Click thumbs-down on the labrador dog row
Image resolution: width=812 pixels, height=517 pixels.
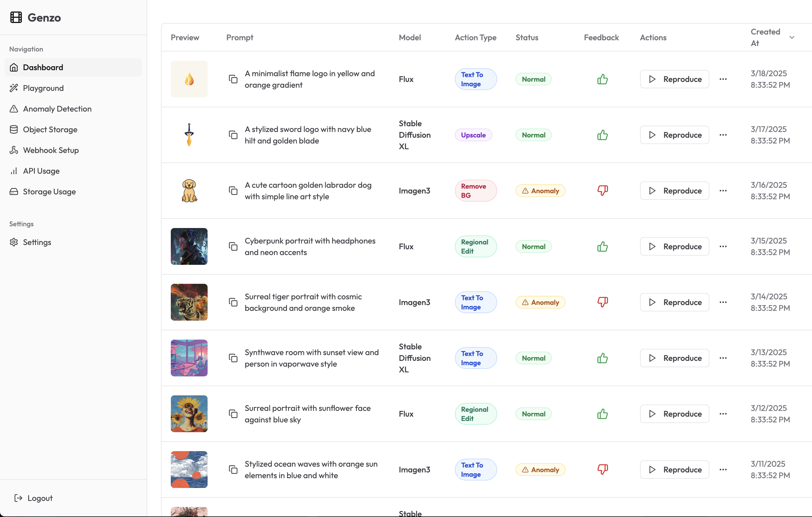(602, 191)
